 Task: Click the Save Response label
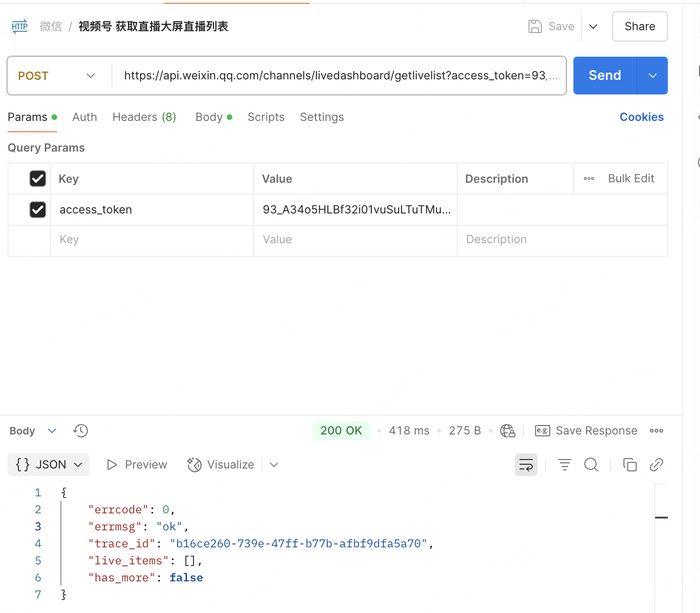point(597,431)
